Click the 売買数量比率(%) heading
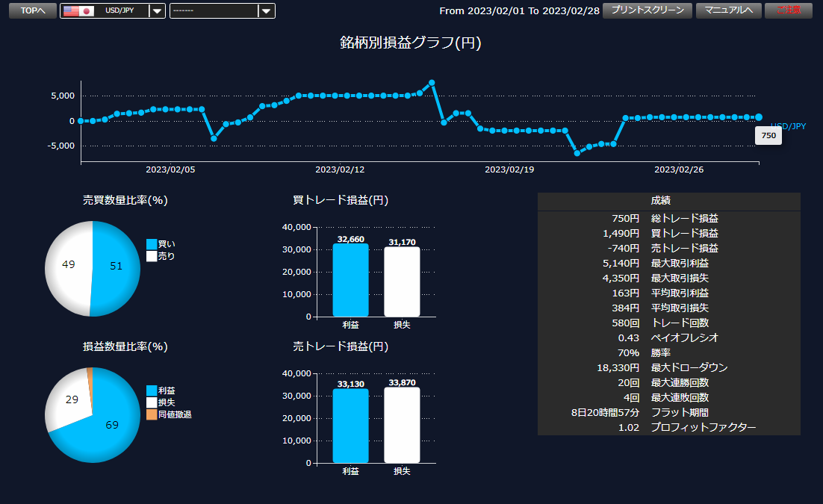This screenshot has width=823, height=504. point(125,200)
